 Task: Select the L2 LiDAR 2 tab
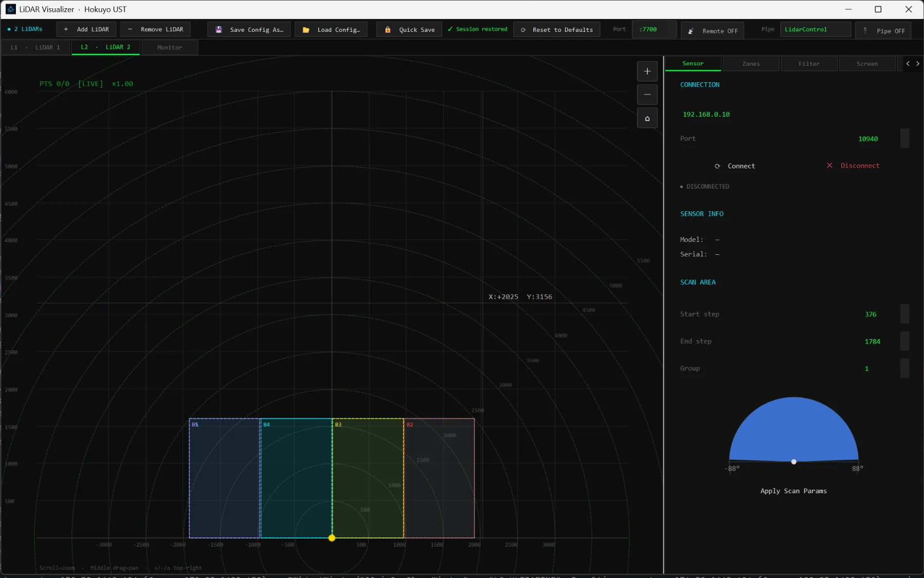(105, 47)
